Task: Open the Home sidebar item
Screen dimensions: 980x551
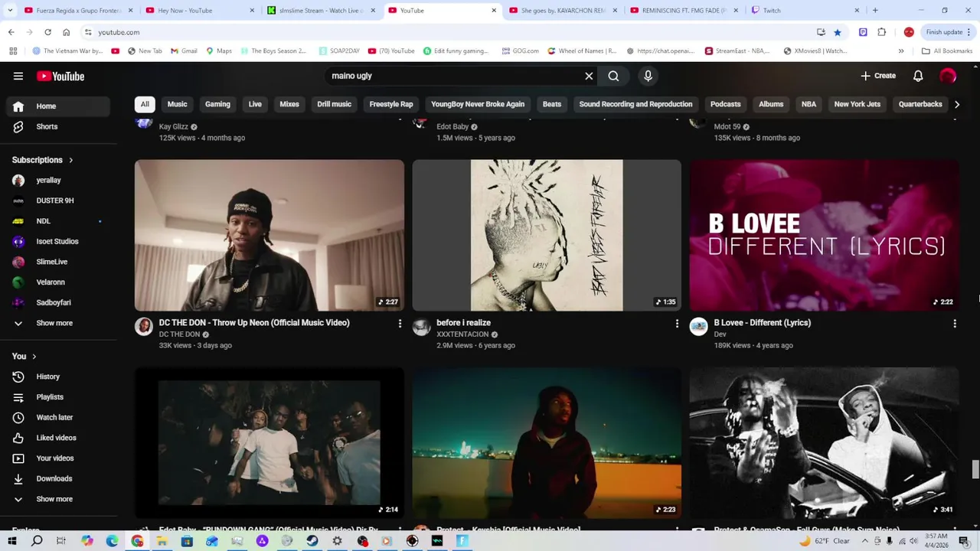Action: tap(58, 106)
